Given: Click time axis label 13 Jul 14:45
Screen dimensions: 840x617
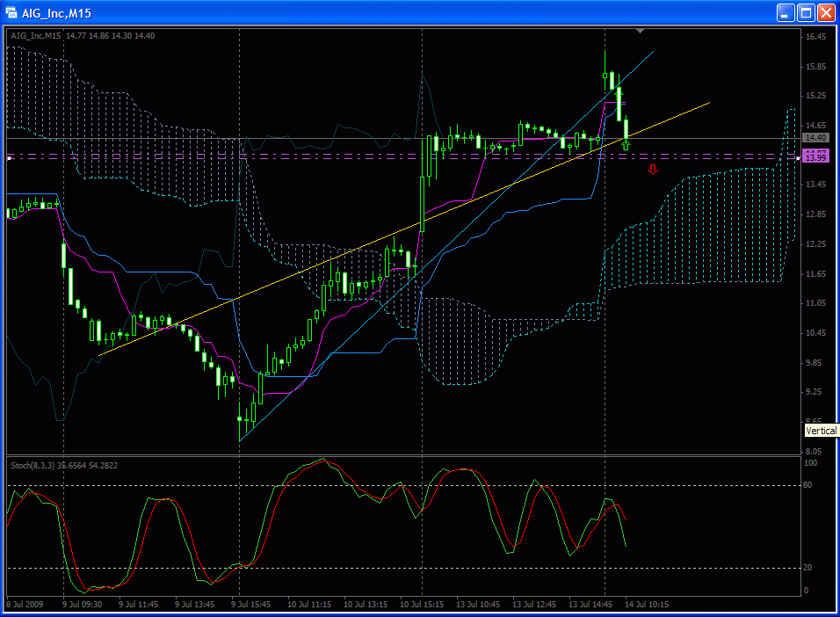Looking at the screenshot, I should point(590,605).
